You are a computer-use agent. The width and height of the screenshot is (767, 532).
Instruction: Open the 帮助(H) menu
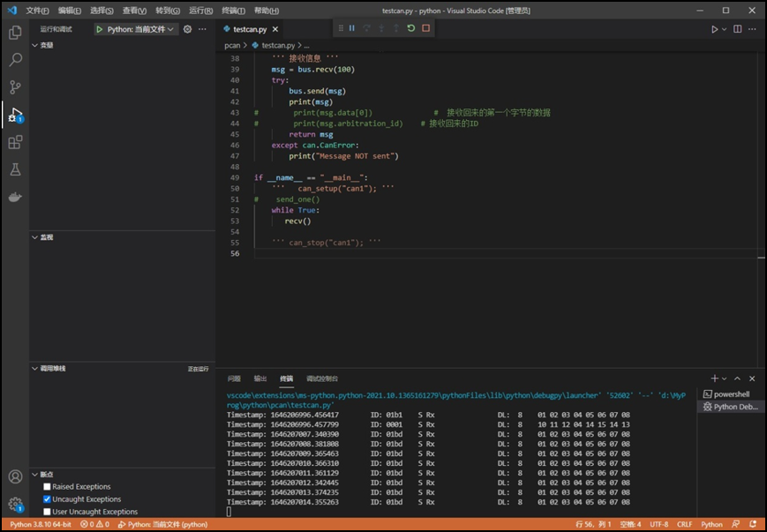coord(267,11)
